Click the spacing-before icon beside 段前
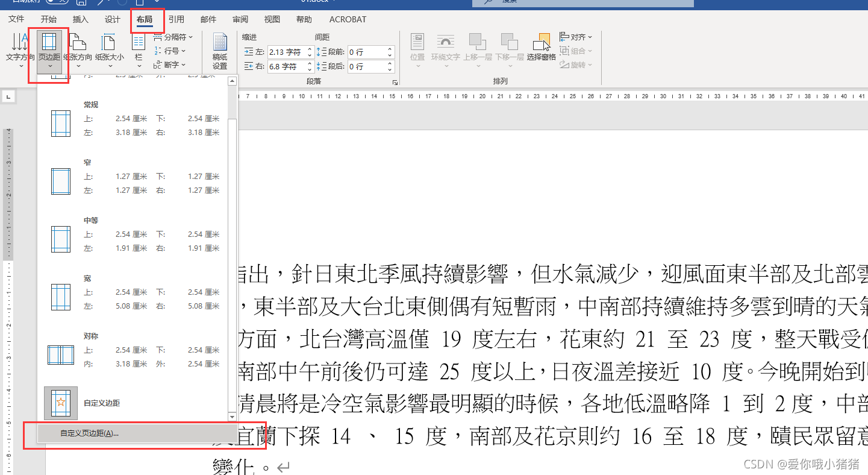Image resolution: width=868 pixels, height=475 pixels. point(322,52)
